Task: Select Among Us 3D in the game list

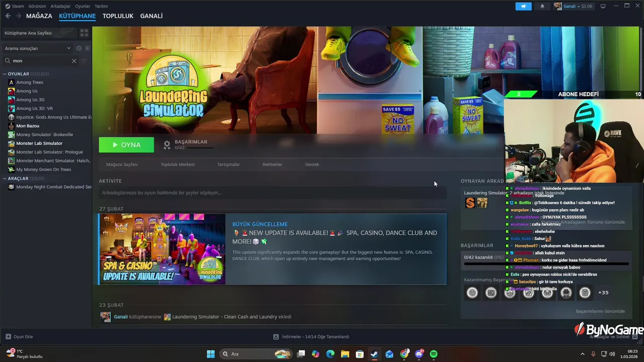Action: 30,100
